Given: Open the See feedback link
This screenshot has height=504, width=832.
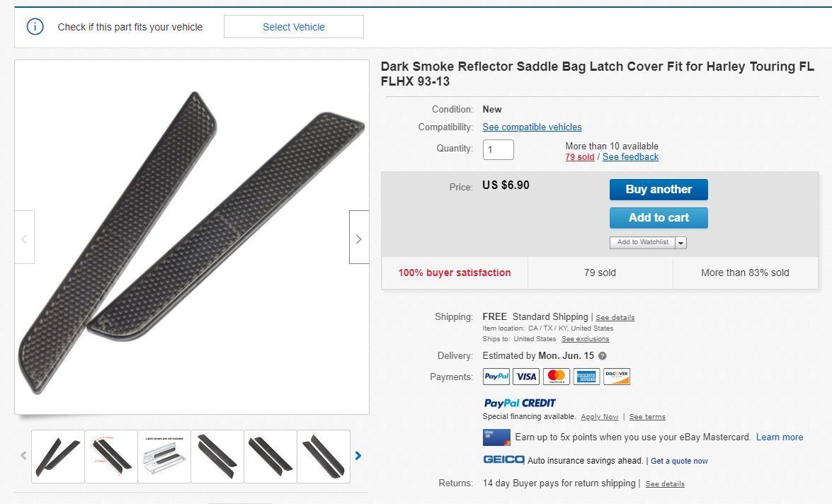Looking at the screenshot, I should (x=630, y=157).
